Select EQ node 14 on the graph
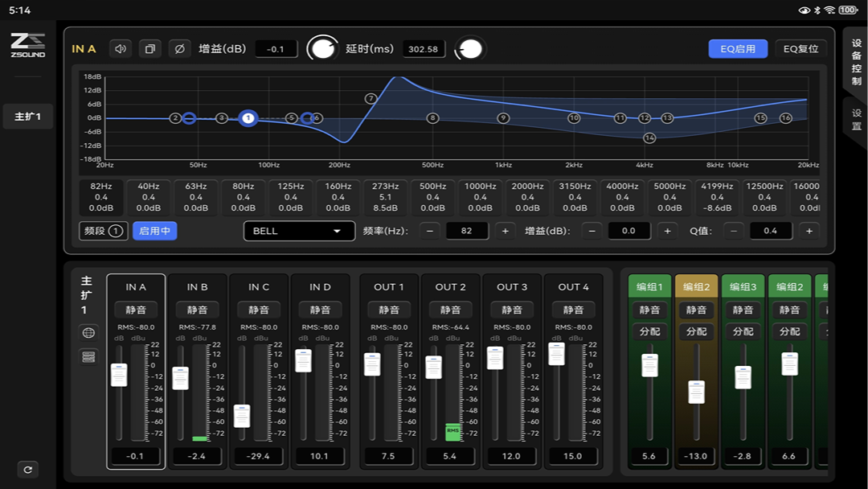Viewport: 868px width, 489px height. (x=649, y=138)
